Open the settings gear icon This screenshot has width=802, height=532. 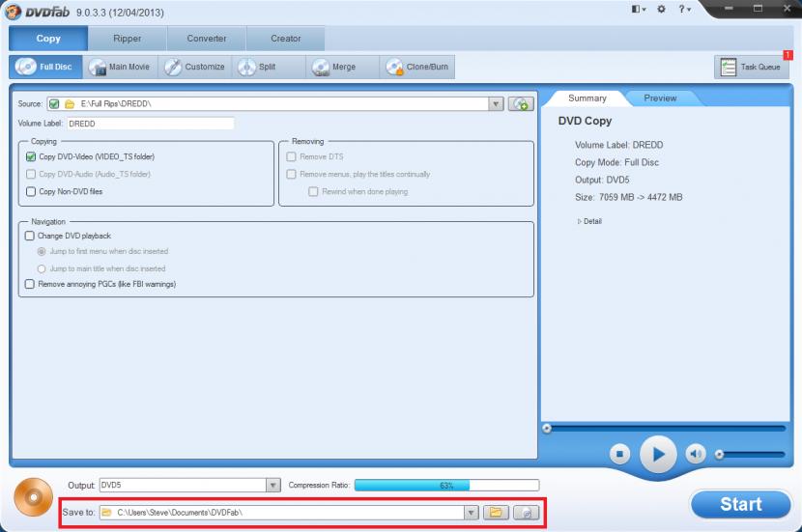click(661, 10)
